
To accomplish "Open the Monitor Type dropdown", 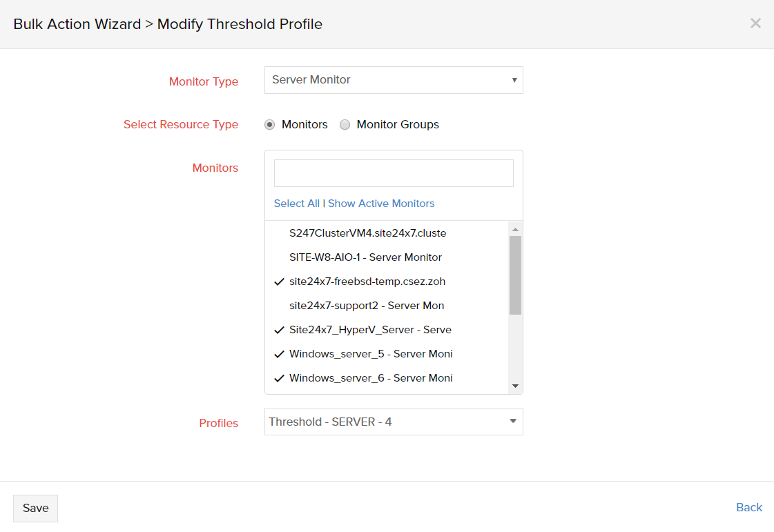I will 394,80.
